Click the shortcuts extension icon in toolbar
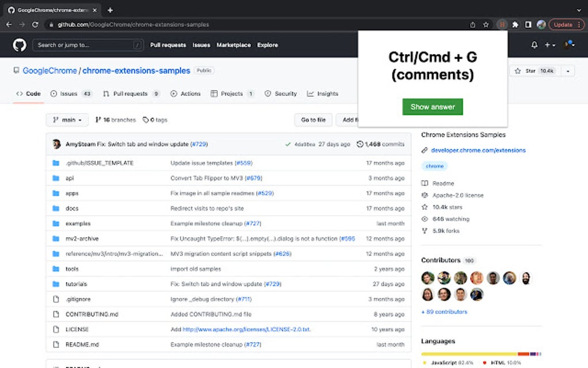This screenshot has width=588, height=368. point(502,25)
